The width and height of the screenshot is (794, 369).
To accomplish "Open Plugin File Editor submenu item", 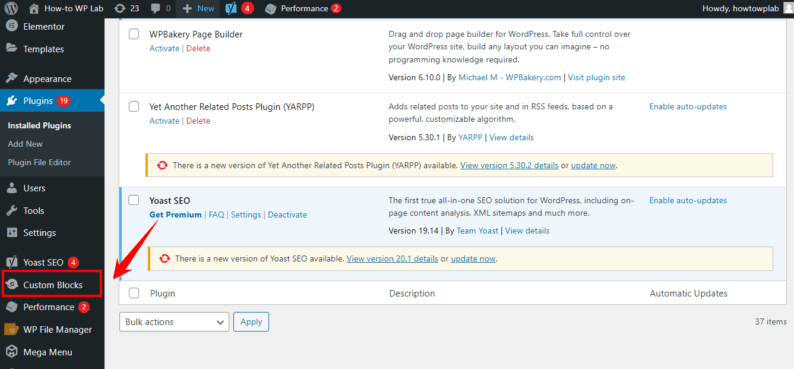I will pos(39,162).
